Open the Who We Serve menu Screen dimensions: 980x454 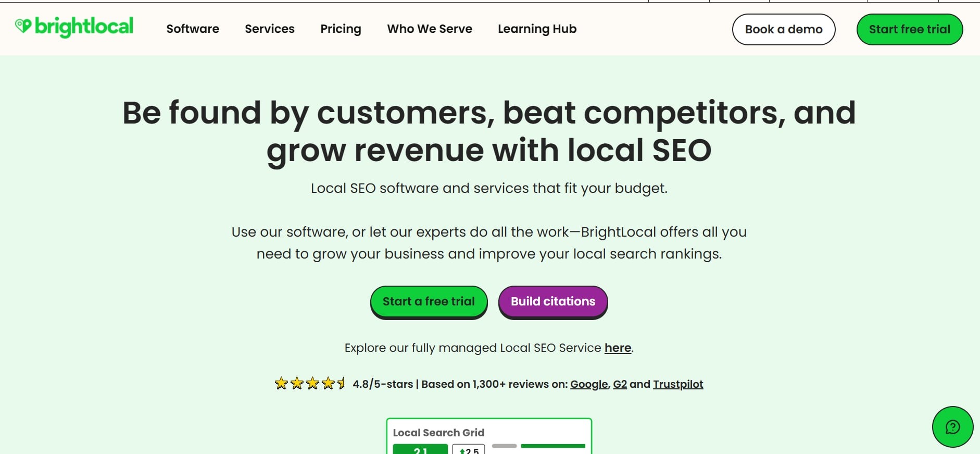[x=430, y=29]
